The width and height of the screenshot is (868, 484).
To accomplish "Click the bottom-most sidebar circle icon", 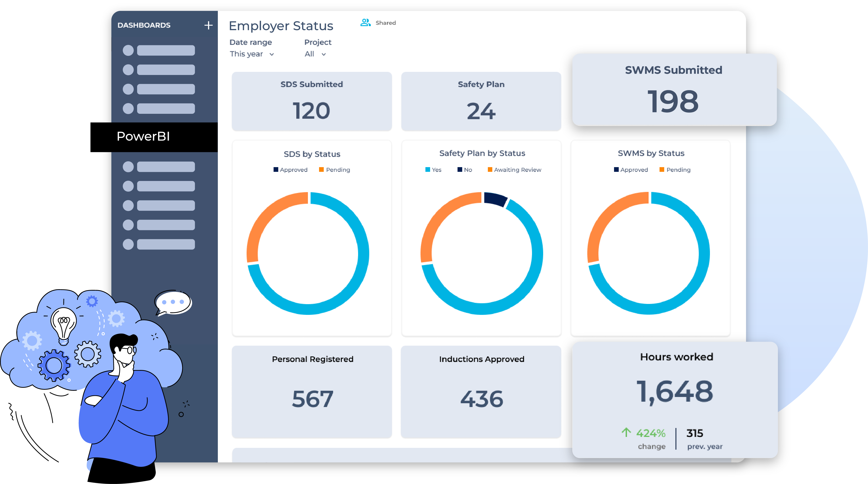I will click(x=128, y=244).
